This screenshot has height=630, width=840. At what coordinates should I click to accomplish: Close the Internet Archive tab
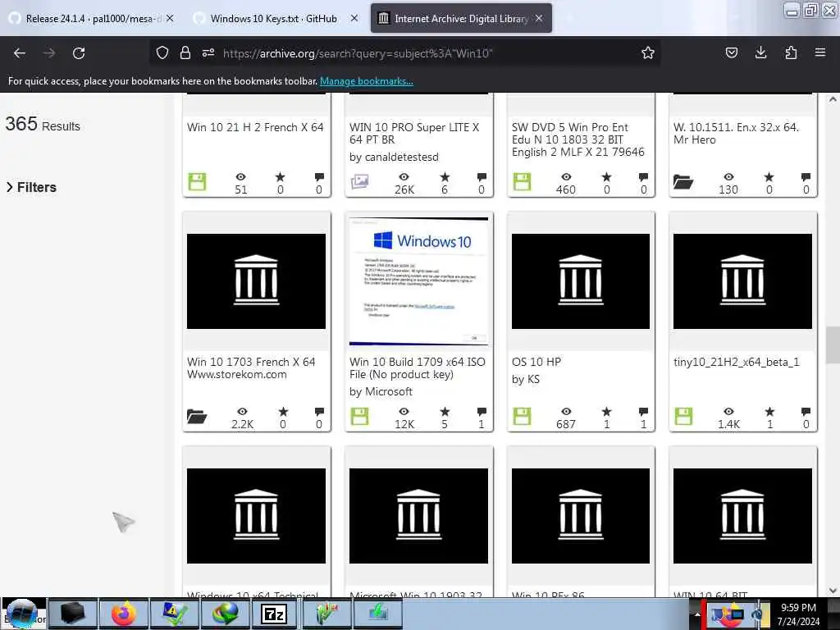pyautogui.click(x=539, y=18)
